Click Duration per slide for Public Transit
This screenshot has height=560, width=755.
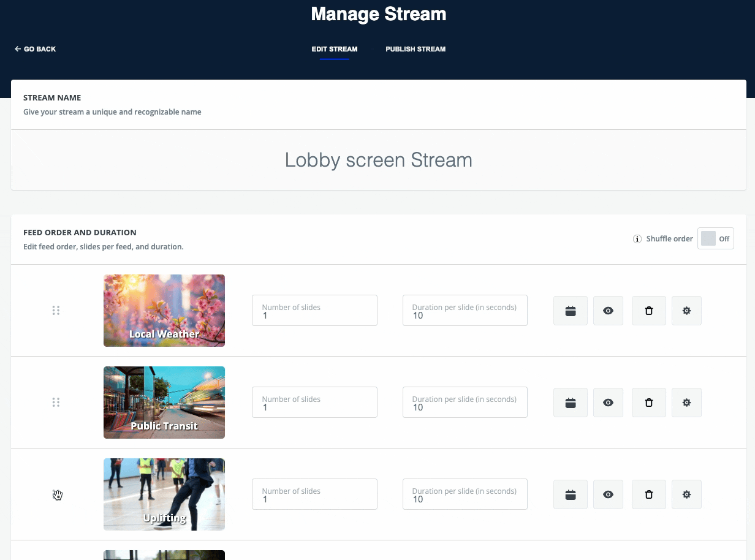pyautogui.click(x=465, y=403)
